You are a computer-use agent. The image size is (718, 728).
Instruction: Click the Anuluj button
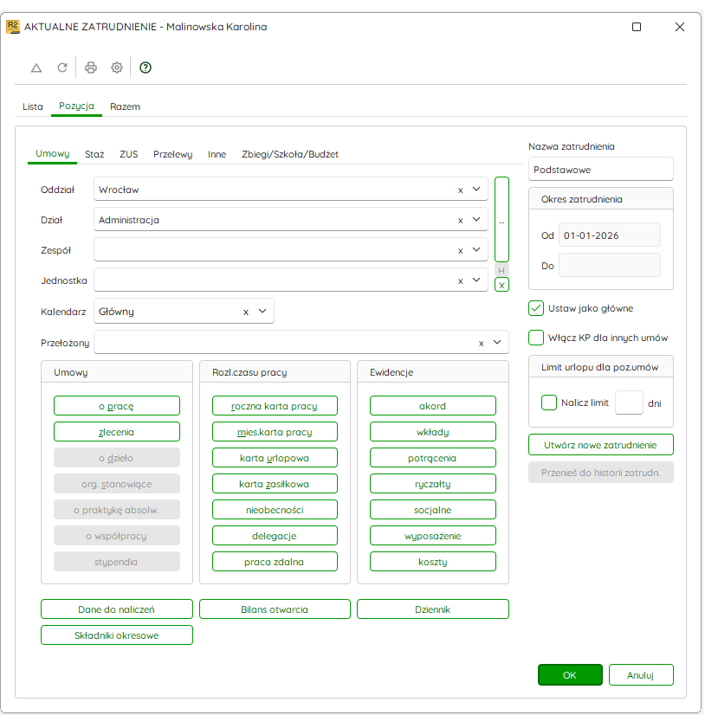pos(641,675)
